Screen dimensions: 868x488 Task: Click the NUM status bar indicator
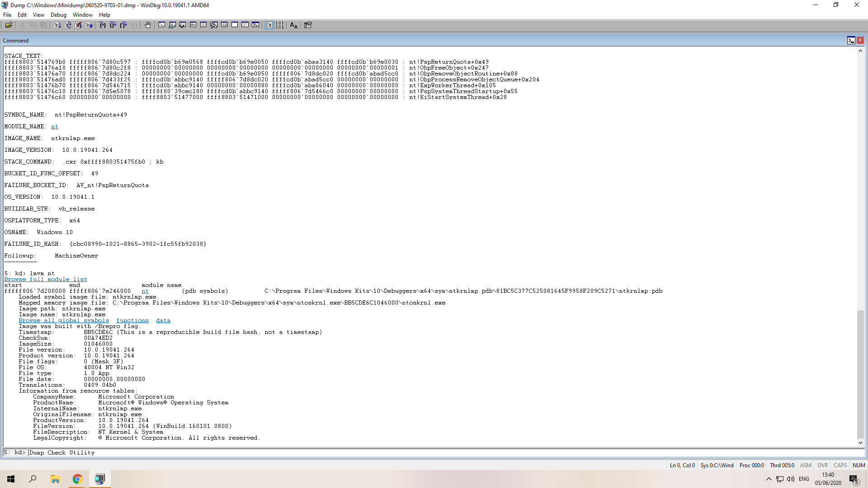[859, 465]
